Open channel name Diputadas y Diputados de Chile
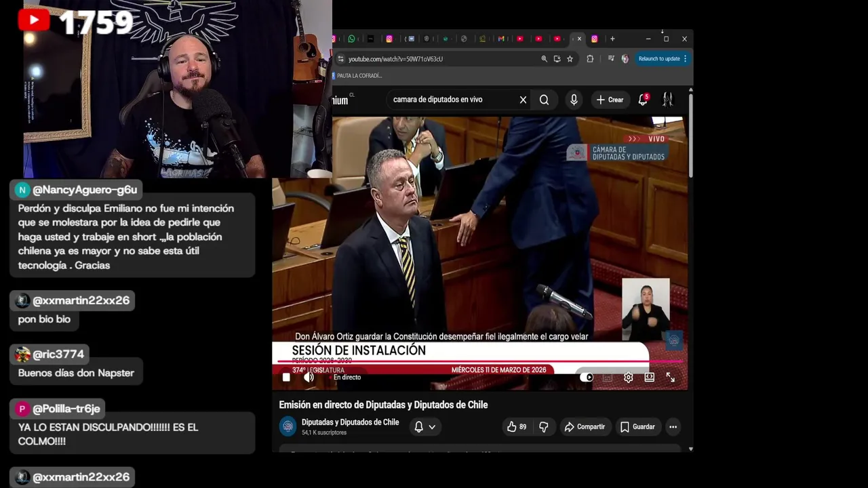868x488 pixels. tap(350, 422)
